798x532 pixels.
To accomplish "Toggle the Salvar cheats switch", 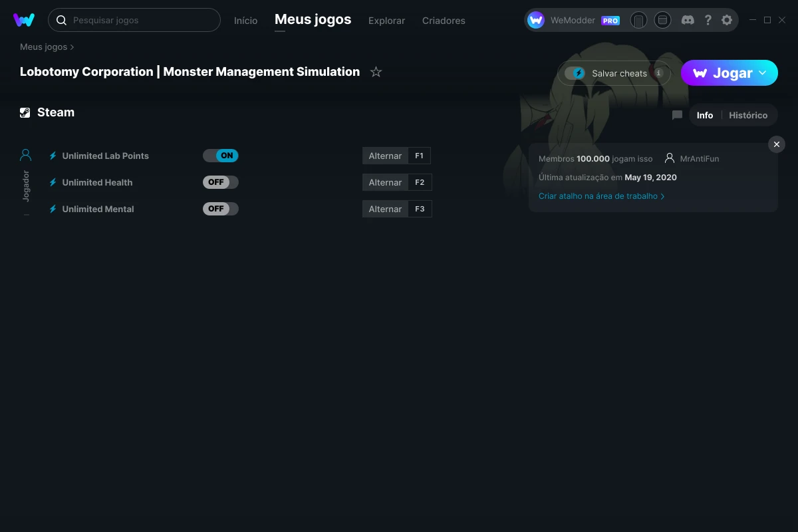I will point(575,73).
